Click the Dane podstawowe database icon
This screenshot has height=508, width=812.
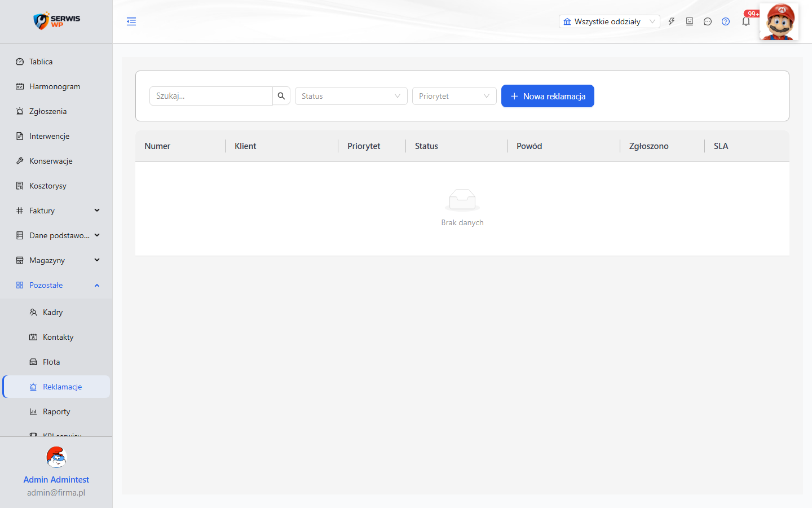(20, 235)
